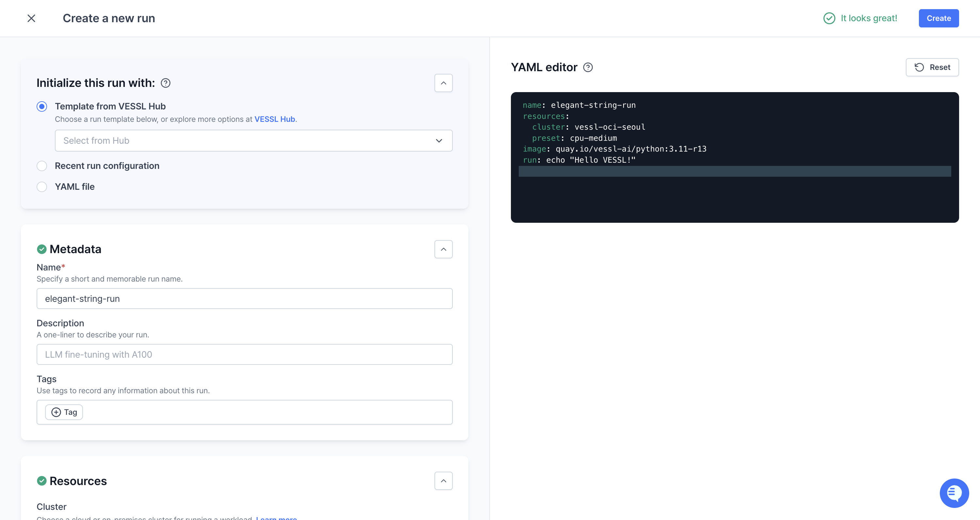This screenshot has height=520, width=980.
Task: Collapse the Initialize this run section
Action: point(443,83)
